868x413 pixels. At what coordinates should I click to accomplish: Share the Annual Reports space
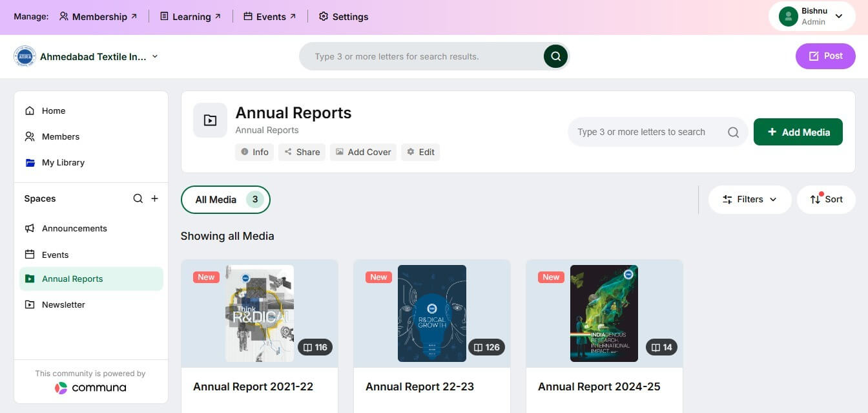coord(302,152)
